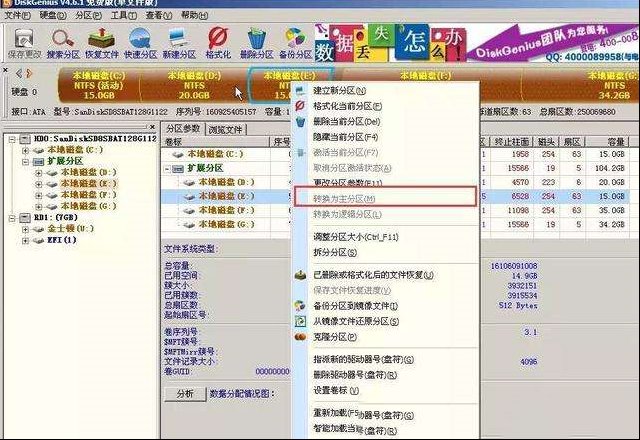Expand 本地磁盘(C:) in the tree

tap(25, 150)
